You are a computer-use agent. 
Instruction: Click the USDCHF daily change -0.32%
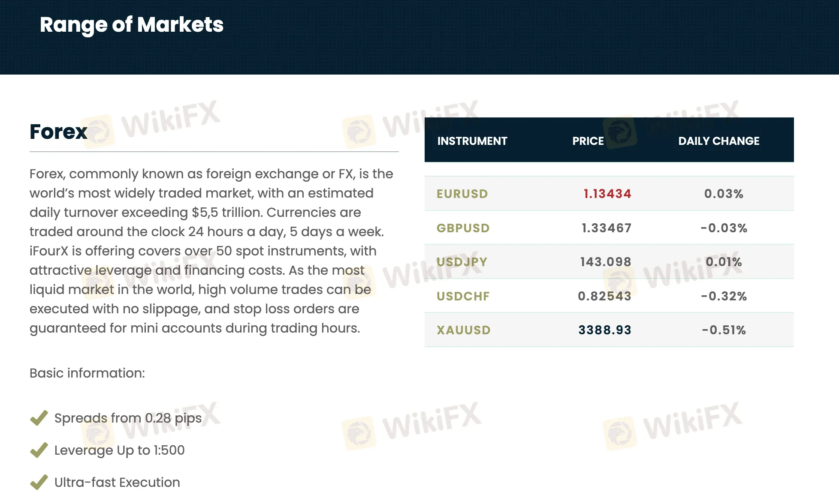tap(724, 296)
